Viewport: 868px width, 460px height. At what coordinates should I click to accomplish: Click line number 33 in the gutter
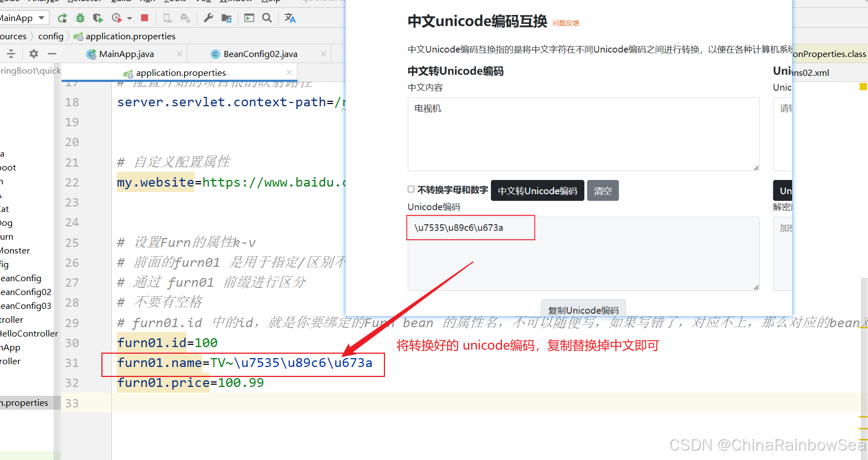pos(72,403)
